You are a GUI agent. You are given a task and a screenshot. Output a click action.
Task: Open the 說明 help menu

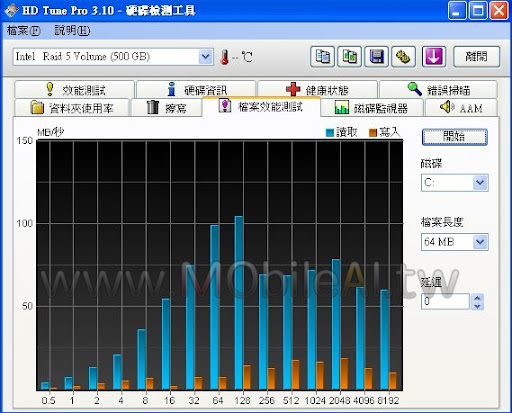coord(72,31)
